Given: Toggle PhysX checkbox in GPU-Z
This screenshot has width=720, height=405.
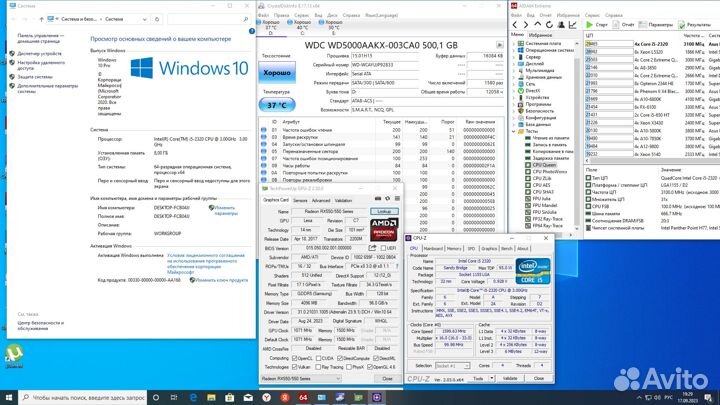Looking at the screenshot, I should [349, 367].
